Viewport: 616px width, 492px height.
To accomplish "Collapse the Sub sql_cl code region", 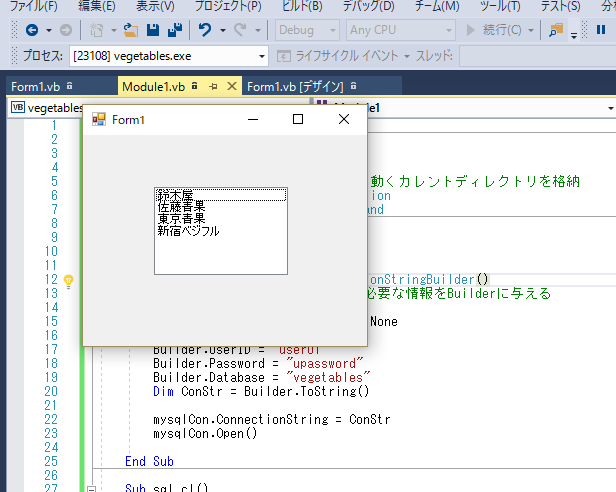I will (x=91, y=489).
